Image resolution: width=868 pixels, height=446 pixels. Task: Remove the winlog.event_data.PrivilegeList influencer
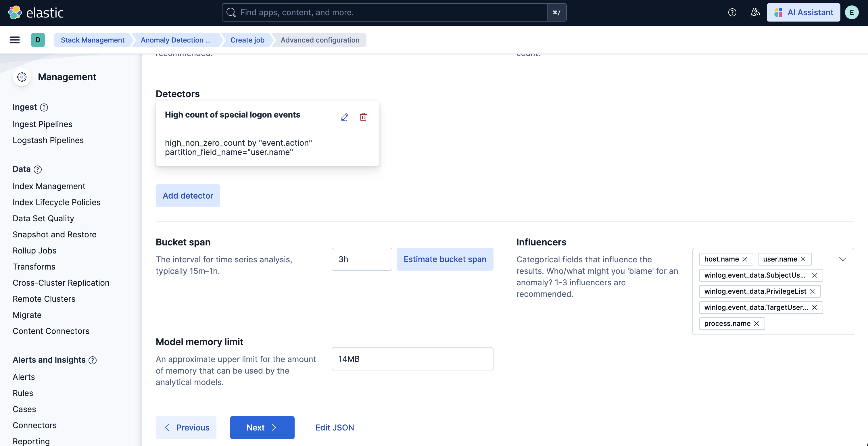point(813,291)
